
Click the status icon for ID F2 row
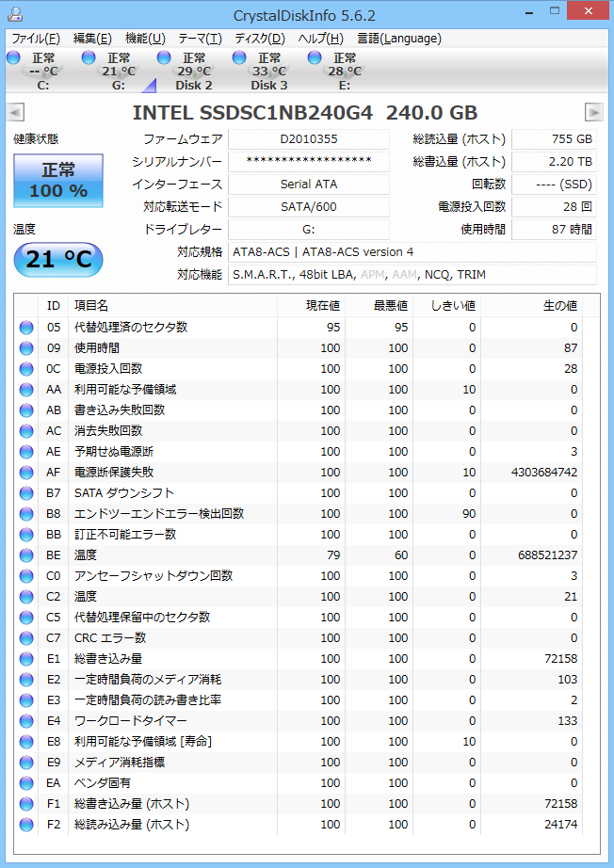coord(26,825)
